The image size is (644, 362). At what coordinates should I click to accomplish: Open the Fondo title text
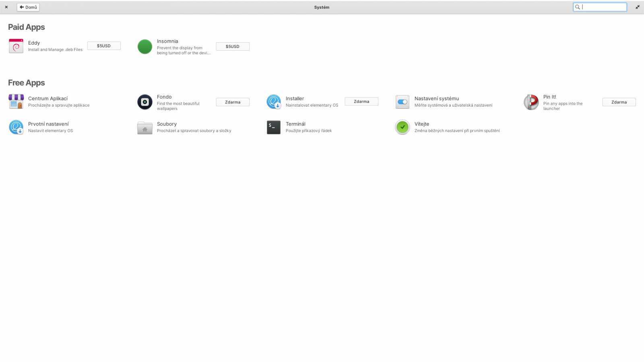[164, 97]
